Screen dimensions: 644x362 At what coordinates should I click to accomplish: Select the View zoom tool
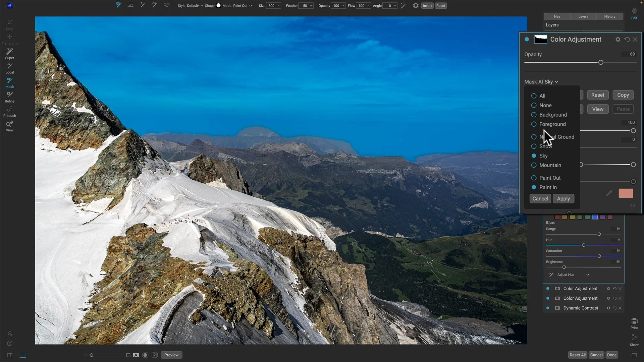(x=10, y=125)
